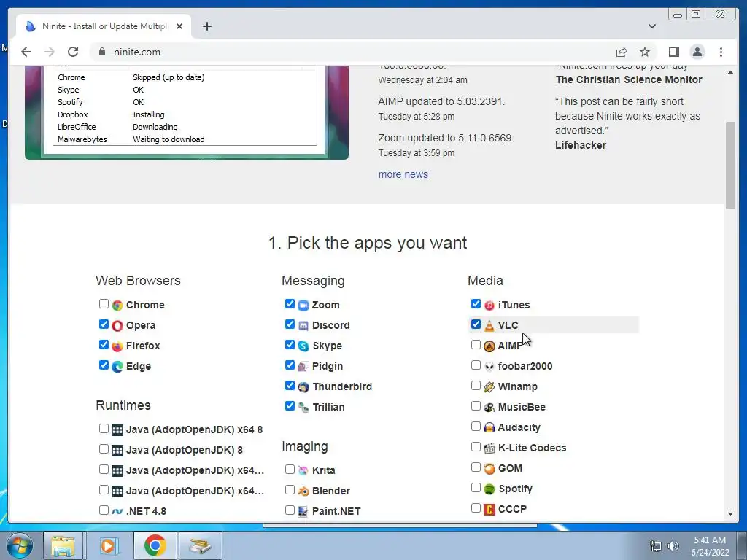747x560 pixels.
Task: Click the MusicBee app icon
Action: pyautogui.click(x=489, y=408)
